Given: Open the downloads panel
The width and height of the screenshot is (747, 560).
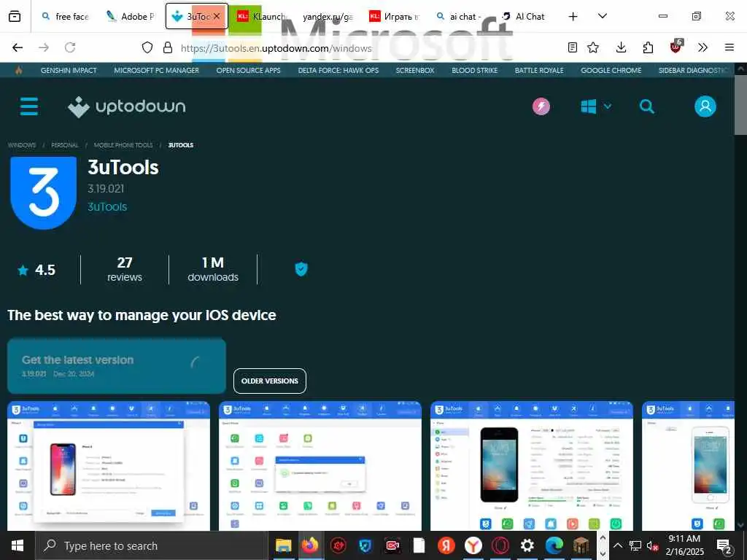Looking at the screenshot, I should [x=621, y=47].
